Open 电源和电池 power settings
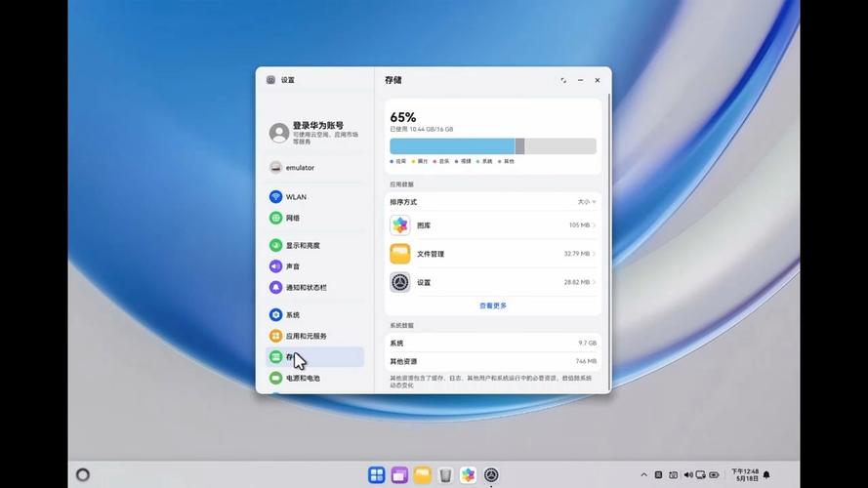This screenshot has height=488, width=868. point(314,378)
